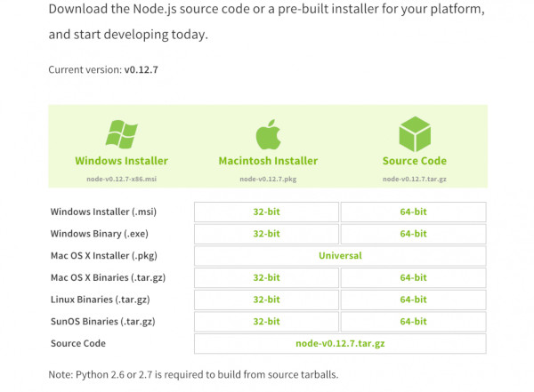Select 32-bit Windows Installer (.msi)

[266, 212]
